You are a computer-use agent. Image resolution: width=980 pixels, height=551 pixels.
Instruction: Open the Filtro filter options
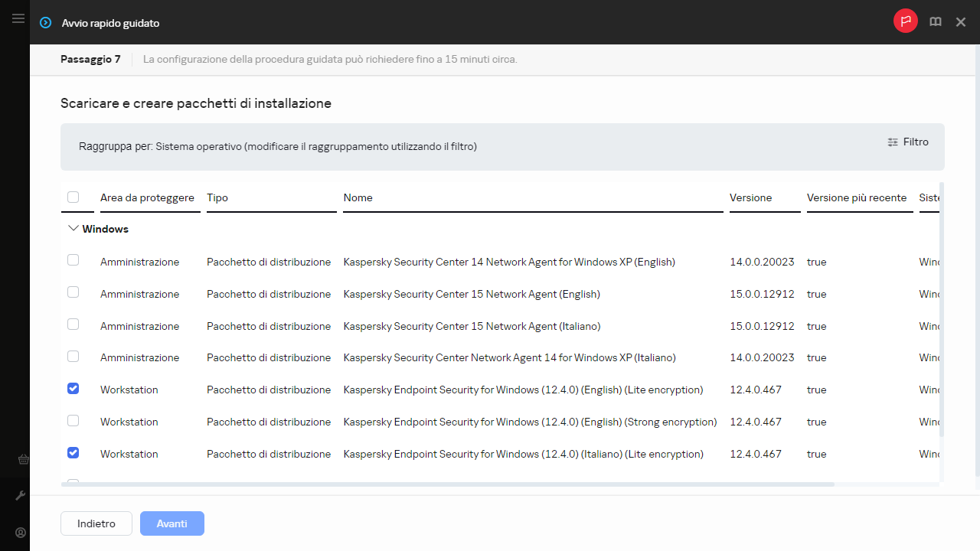(x=908, y=142)
